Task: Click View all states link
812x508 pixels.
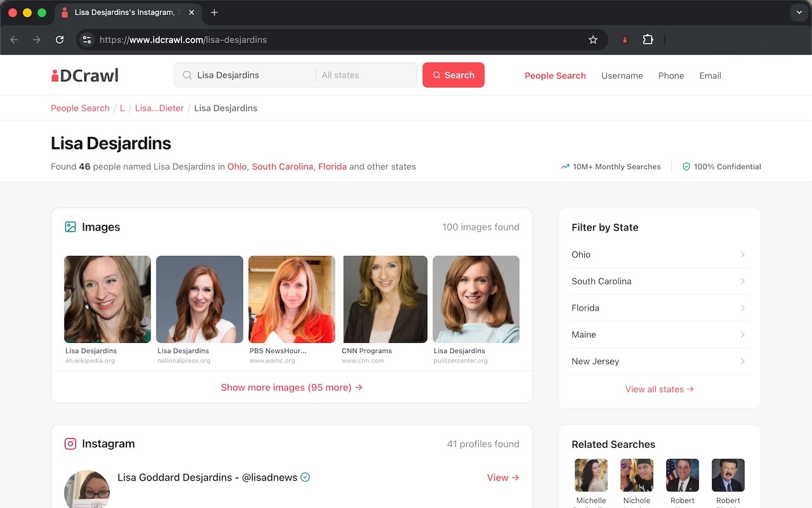Action: pos(660,389)
